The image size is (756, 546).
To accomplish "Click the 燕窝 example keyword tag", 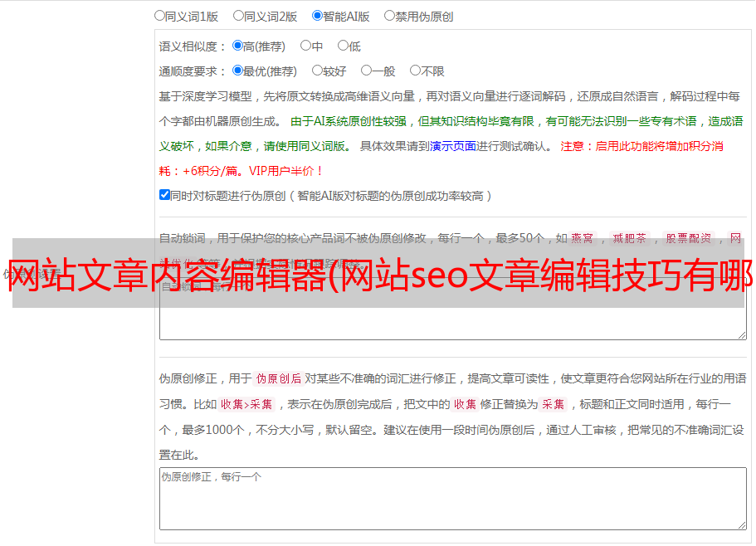I will pos(583,238).
